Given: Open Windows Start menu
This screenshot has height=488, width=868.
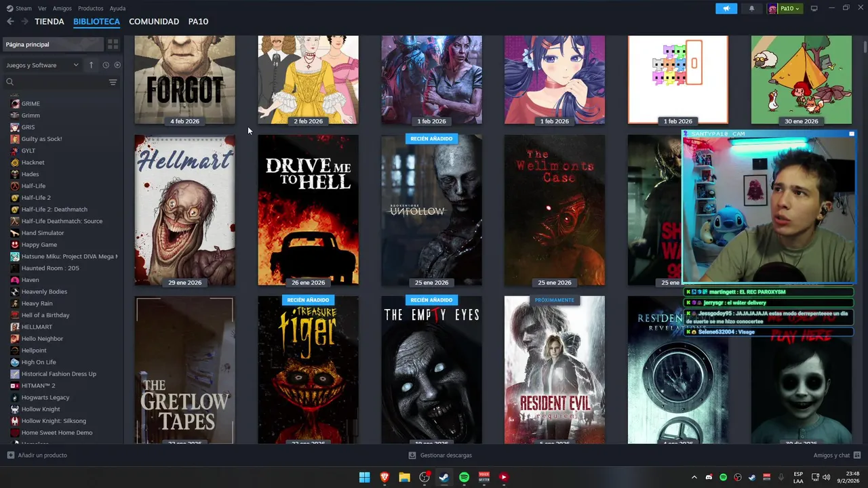Looking at the screenshot, I should point(364,477).
